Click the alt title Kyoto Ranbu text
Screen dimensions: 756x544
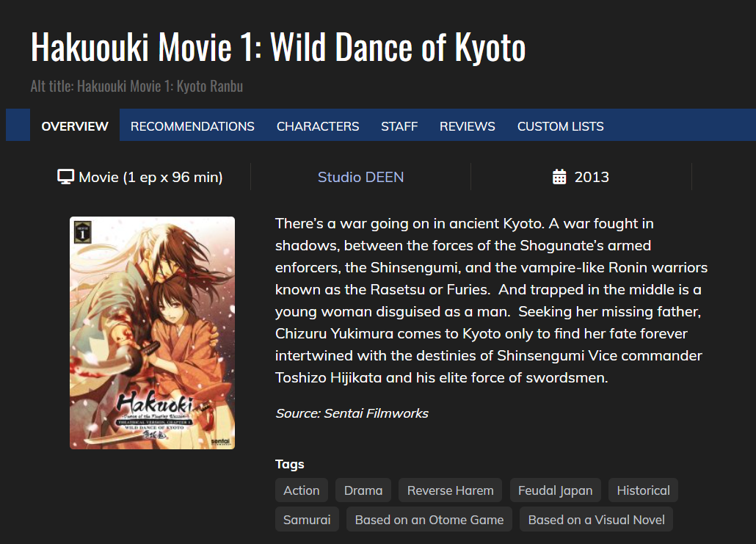pyautogui.click(x=210, y=87)
